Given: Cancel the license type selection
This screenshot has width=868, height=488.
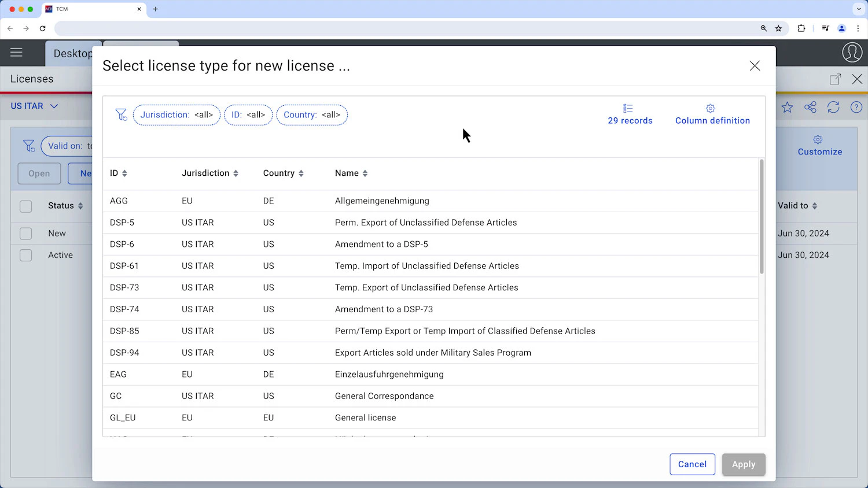Looking at the screenshot, I should coord(692,464).
